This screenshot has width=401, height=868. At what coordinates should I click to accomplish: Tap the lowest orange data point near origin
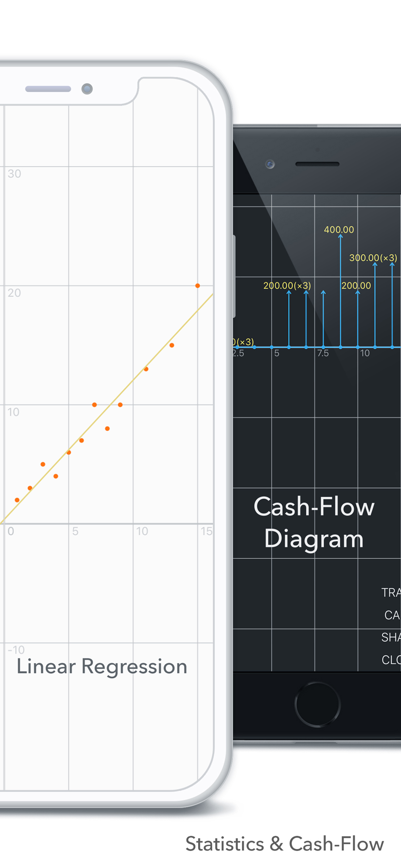pos(17,500)
